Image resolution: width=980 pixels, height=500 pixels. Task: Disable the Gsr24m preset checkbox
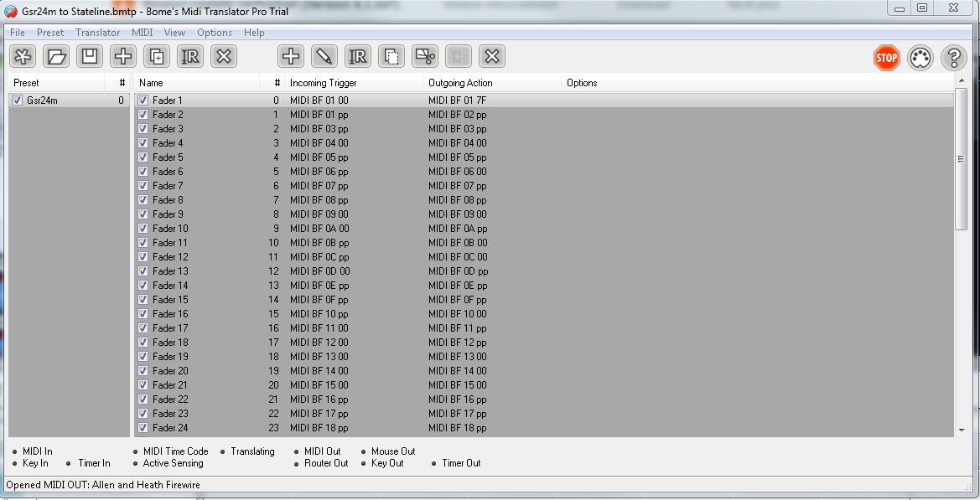click(x=18, y=101)
